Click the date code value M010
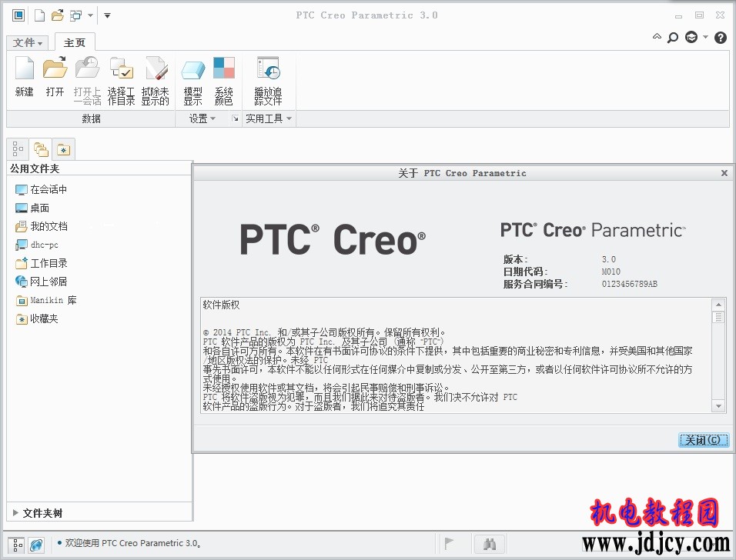The width and height of the screenshot is (736, 560). pyautogui.click(x=611, y=272)
